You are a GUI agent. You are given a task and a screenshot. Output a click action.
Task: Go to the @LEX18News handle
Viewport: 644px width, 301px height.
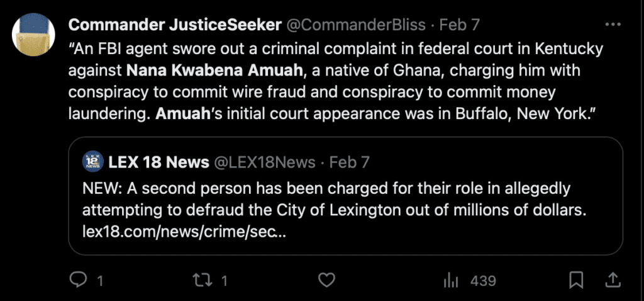(x=265, y=162)
